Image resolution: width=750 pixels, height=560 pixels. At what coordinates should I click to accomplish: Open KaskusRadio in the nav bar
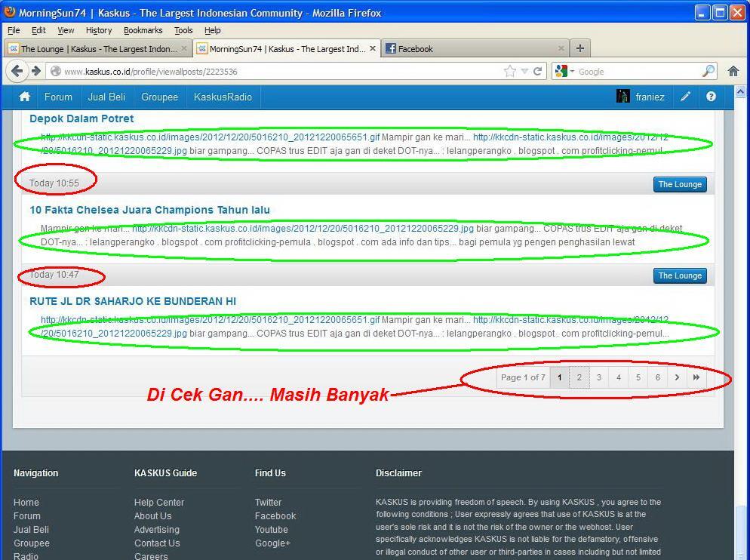click(223, 97)
